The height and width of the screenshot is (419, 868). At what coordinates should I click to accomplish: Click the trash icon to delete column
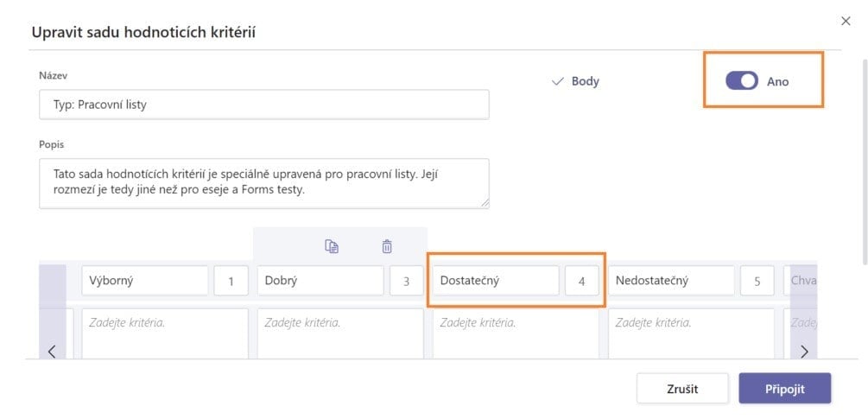(387, 246)
